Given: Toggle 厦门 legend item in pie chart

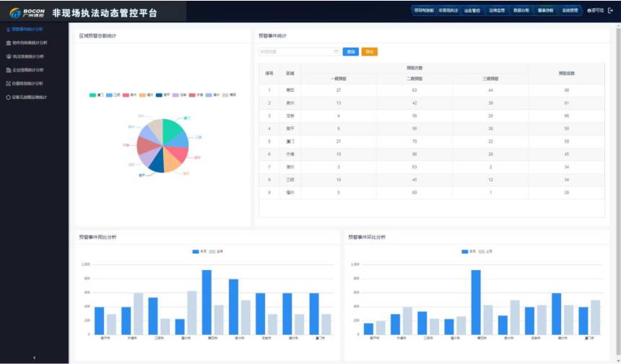Looking at the screenshot, I should (x=97, y=95).
